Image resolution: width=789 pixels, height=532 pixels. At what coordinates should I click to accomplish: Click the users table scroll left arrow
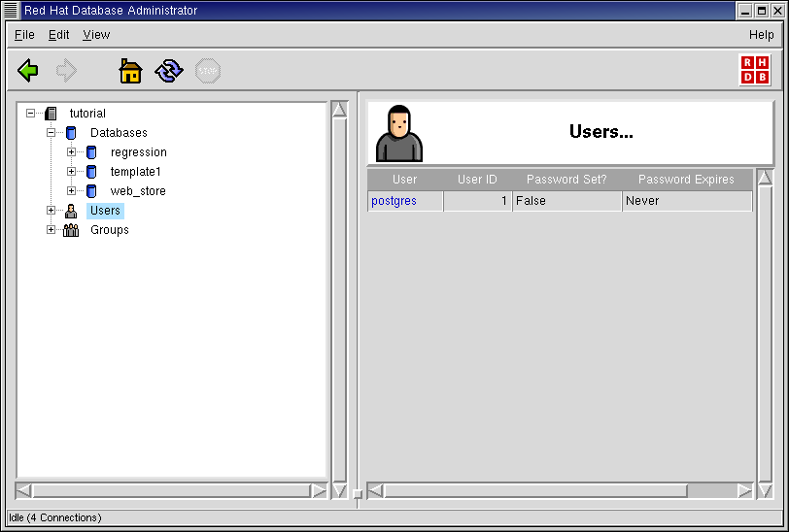[x=375, y=491]
